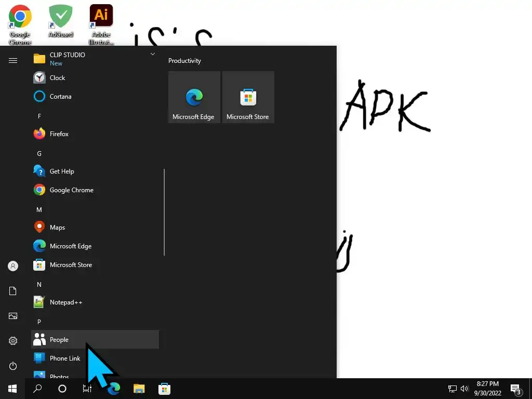Open user account icon in Start sidebar
This screenshot has width=532, height=399.
coord(13,266)
